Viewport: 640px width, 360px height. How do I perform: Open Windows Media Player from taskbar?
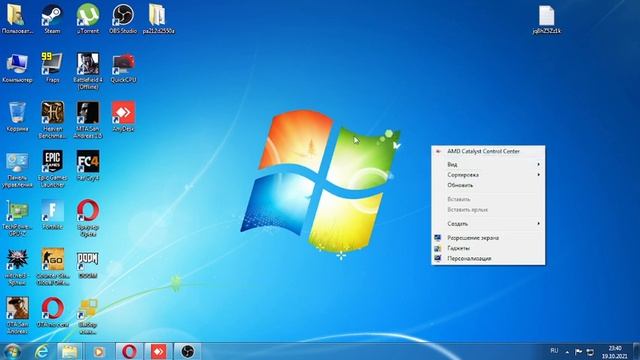[x=98, y=351]
